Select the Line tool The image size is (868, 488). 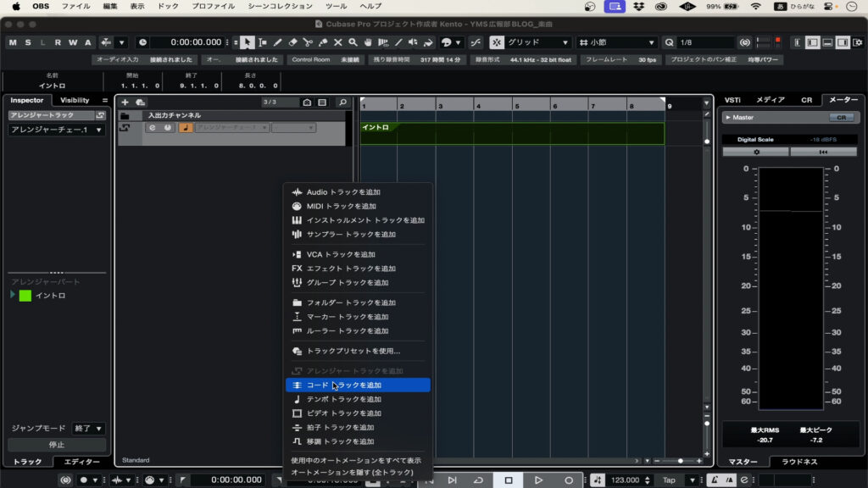(x=398, y=42)
